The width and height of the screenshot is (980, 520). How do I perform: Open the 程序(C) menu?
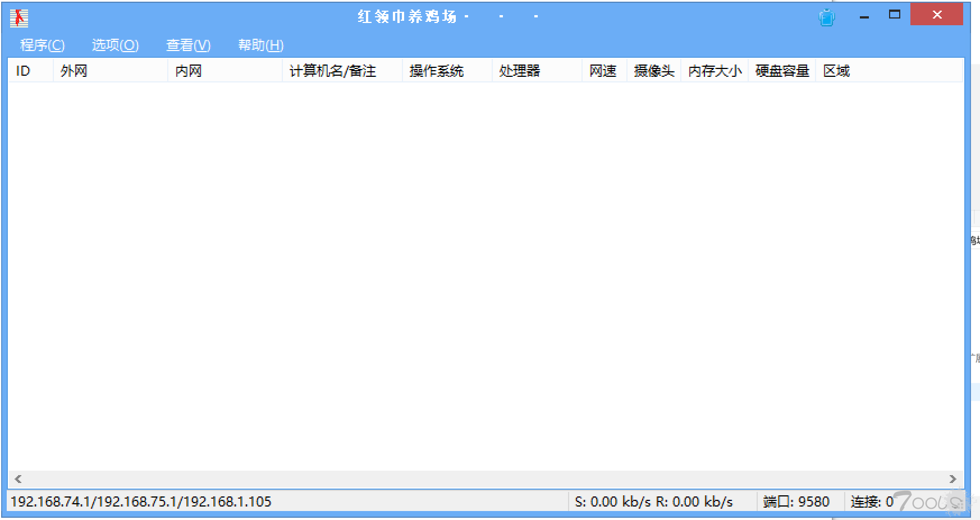(x=42, y=45)
